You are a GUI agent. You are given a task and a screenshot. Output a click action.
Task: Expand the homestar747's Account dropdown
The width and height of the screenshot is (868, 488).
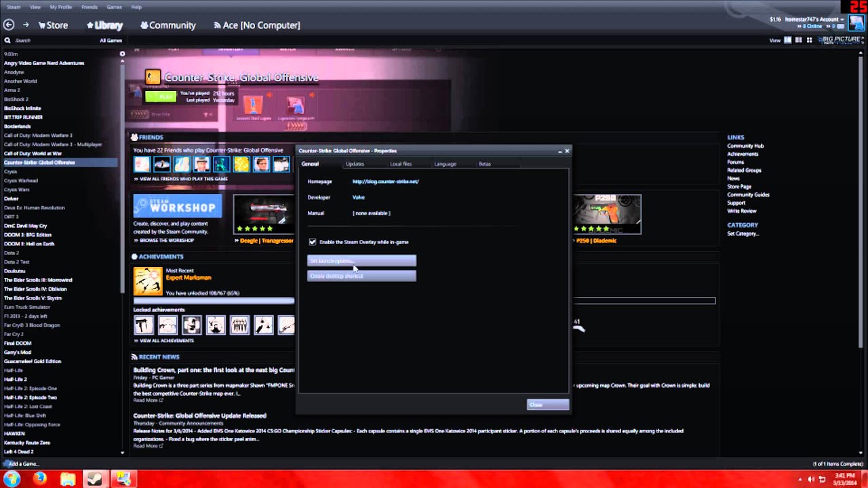pos(814,19)
